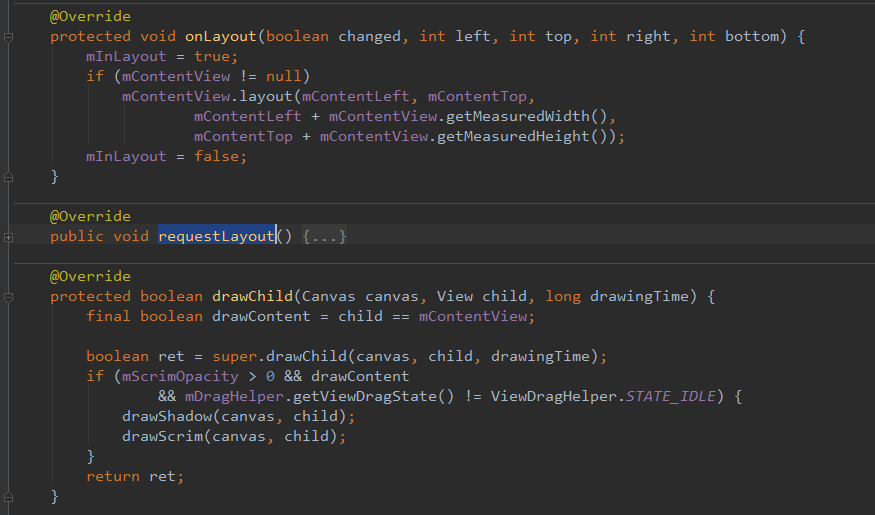This screenshot has height=515, width=875.
Task: Click the @Override annotation above drawChild
Action: (x=90, y=277)
